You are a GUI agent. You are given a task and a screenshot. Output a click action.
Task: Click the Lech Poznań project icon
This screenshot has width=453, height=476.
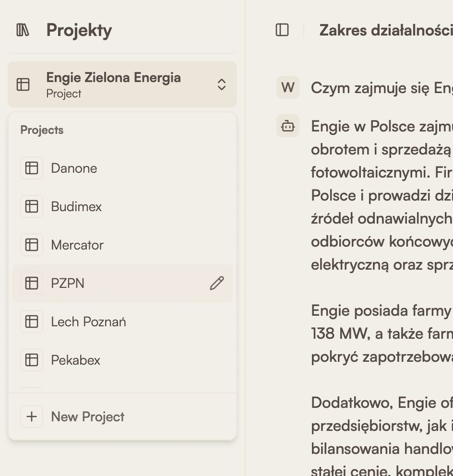pos(32,321)
